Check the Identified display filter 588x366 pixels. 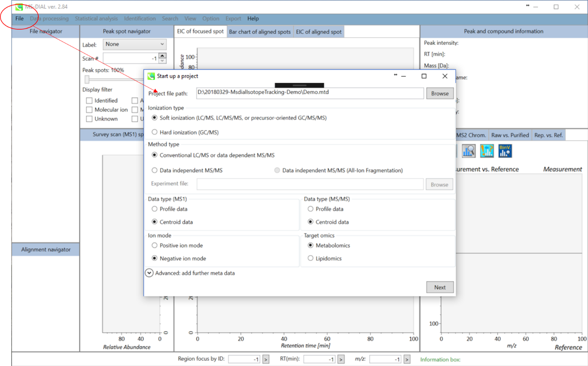coord(89,100)
